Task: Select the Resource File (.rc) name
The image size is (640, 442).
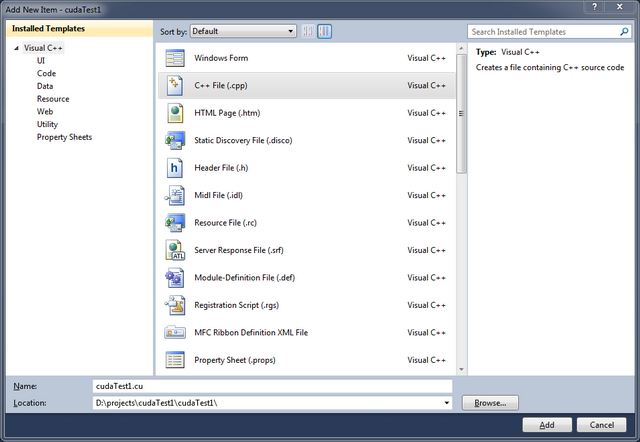Action: 225,223
